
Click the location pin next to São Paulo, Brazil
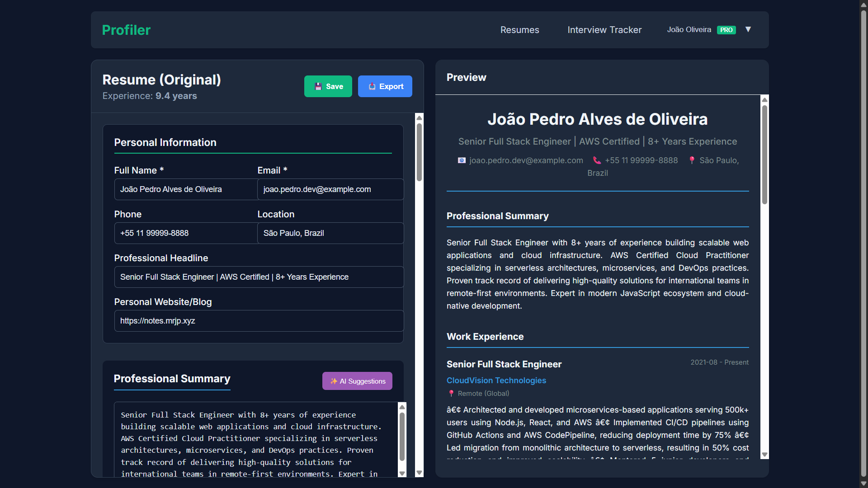point(692,160)
